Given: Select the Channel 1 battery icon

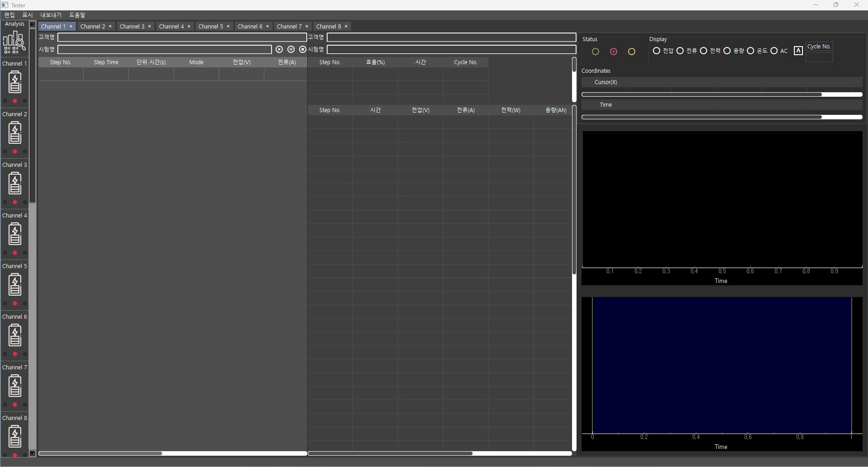Looking at the screenshot, I should (15, 82).
